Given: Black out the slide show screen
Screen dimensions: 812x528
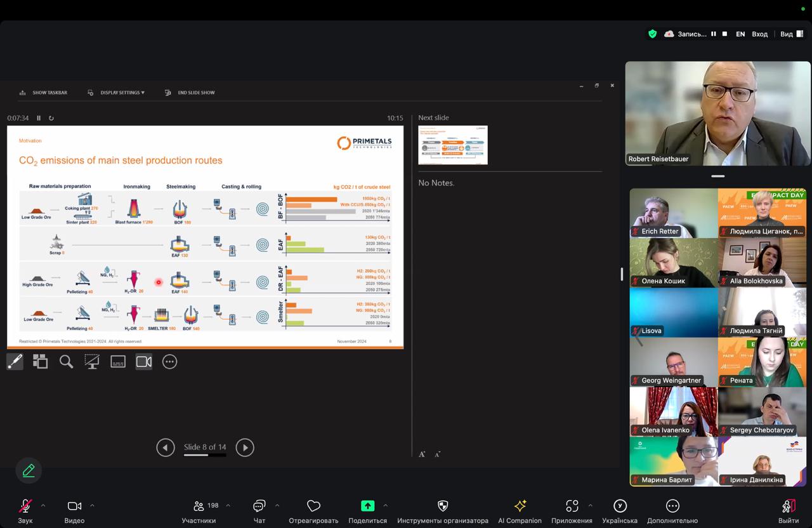Looking at the screenshot, I should pos(92,362).
